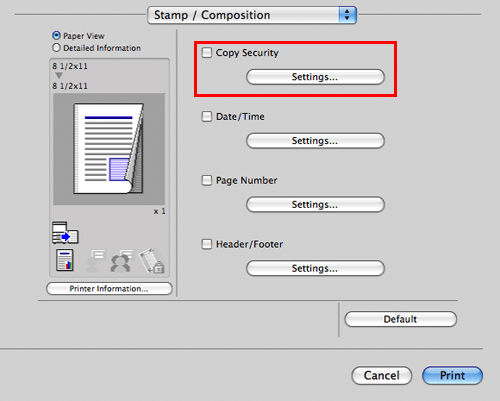This screenshot has height=401, width=500.
Task: Click the Printer Information button
Action: tap(109, 289)
